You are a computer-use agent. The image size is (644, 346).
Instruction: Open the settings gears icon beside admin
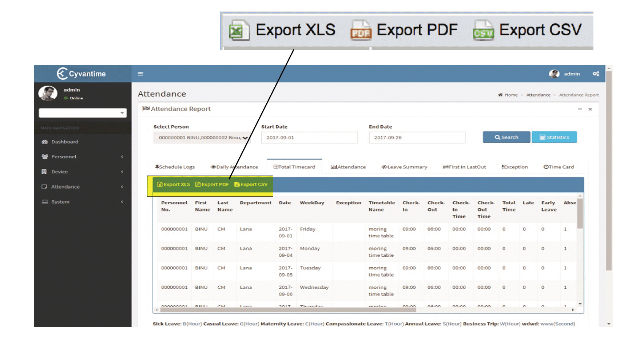point(596,74)
